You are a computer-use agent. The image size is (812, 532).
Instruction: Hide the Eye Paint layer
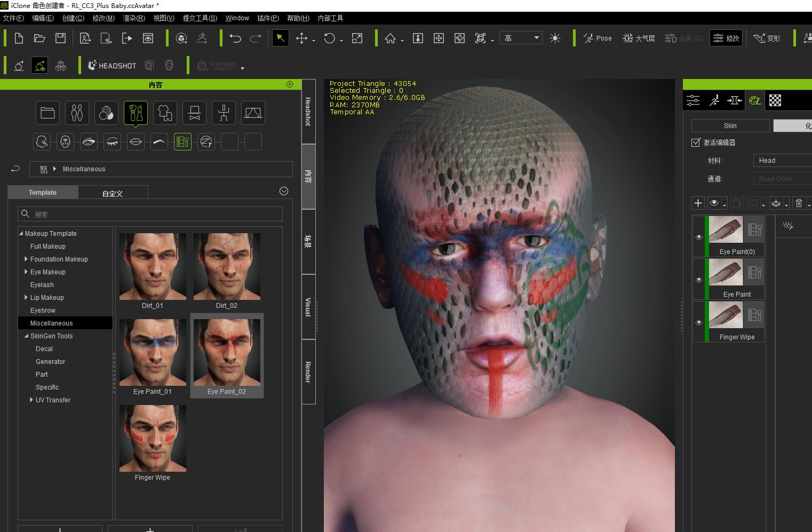point(699,280)
